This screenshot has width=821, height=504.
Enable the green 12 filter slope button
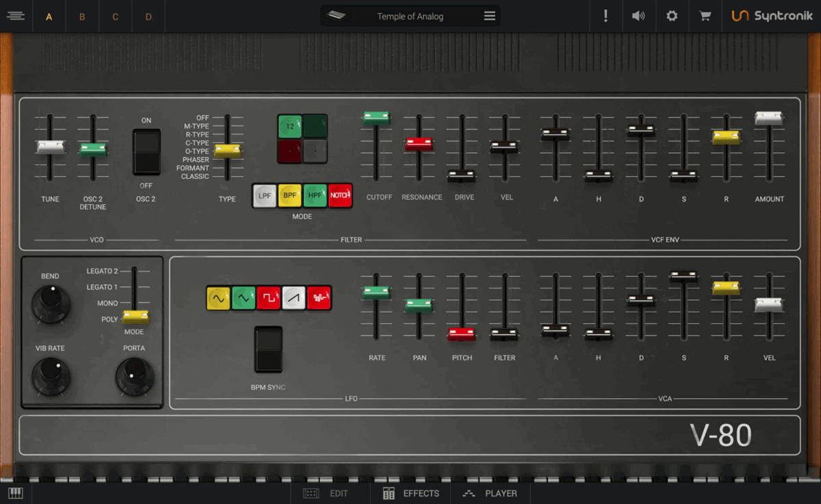point(289,127)
